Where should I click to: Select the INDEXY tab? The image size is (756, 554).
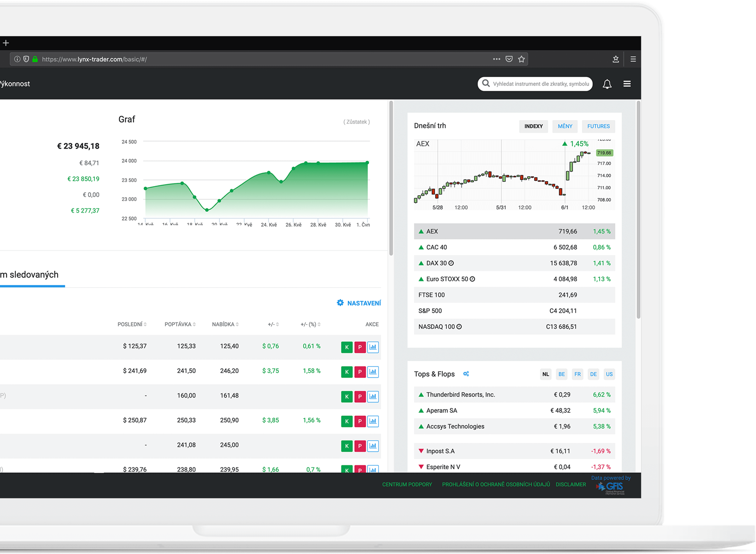(533, 126)
